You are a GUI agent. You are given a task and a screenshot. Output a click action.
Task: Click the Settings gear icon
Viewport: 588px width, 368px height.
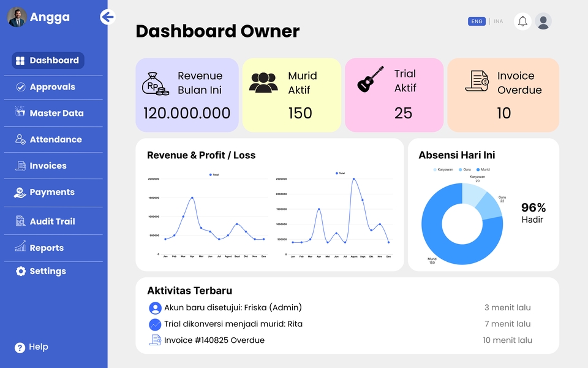pos(20,271)
